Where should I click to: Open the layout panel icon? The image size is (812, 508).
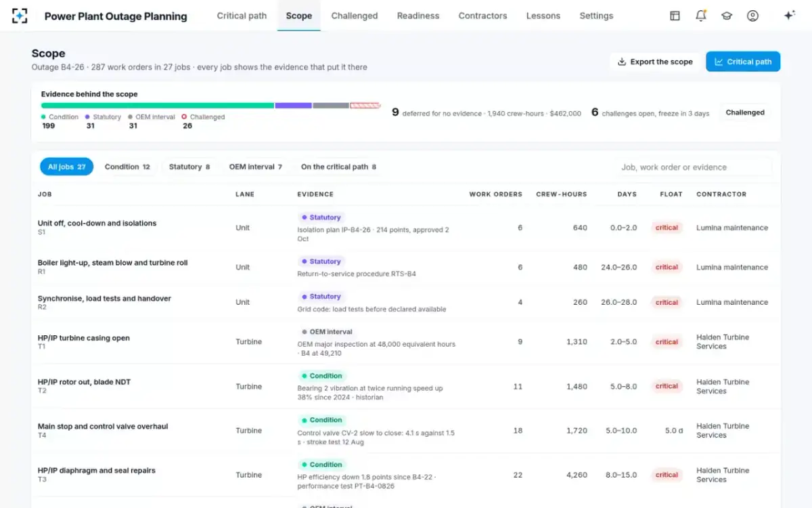675,16
